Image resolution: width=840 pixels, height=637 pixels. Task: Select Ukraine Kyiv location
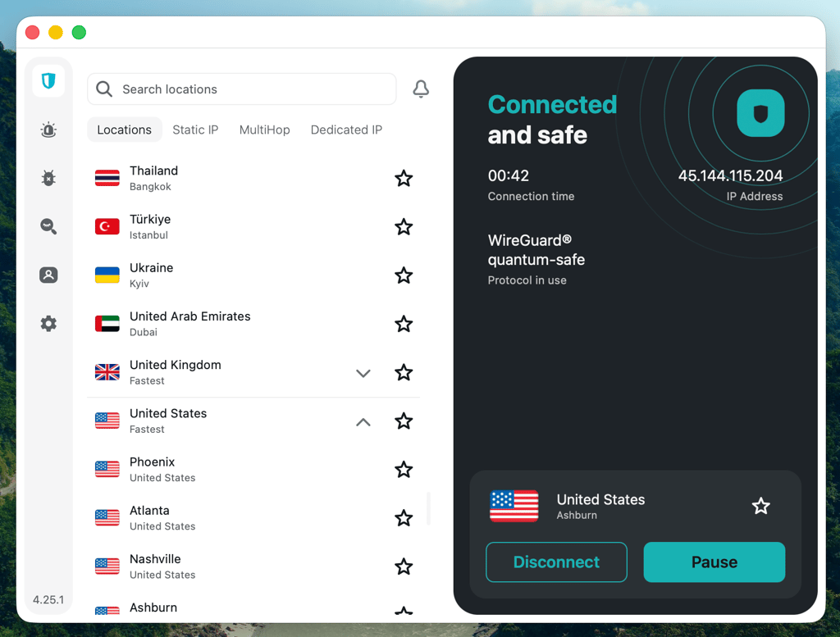tap(253, 275)
